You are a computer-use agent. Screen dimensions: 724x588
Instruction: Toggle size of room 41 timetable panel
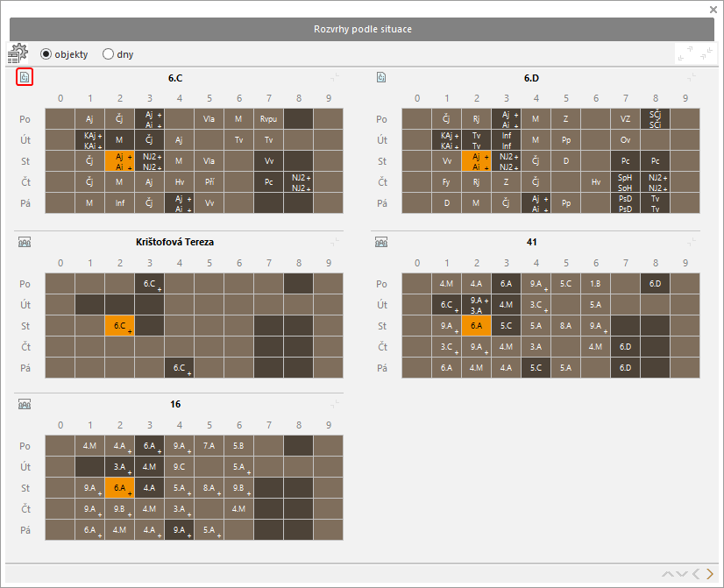pos(692,242)
